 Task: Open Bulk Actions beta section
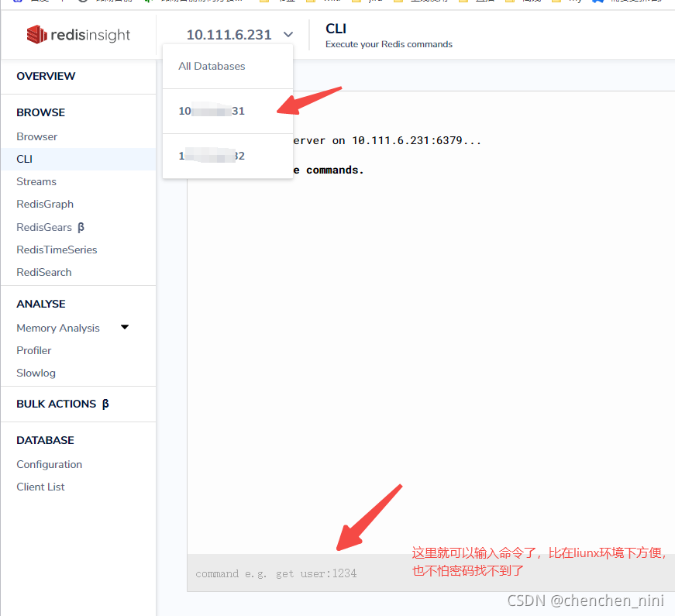[x=63, y=404]
